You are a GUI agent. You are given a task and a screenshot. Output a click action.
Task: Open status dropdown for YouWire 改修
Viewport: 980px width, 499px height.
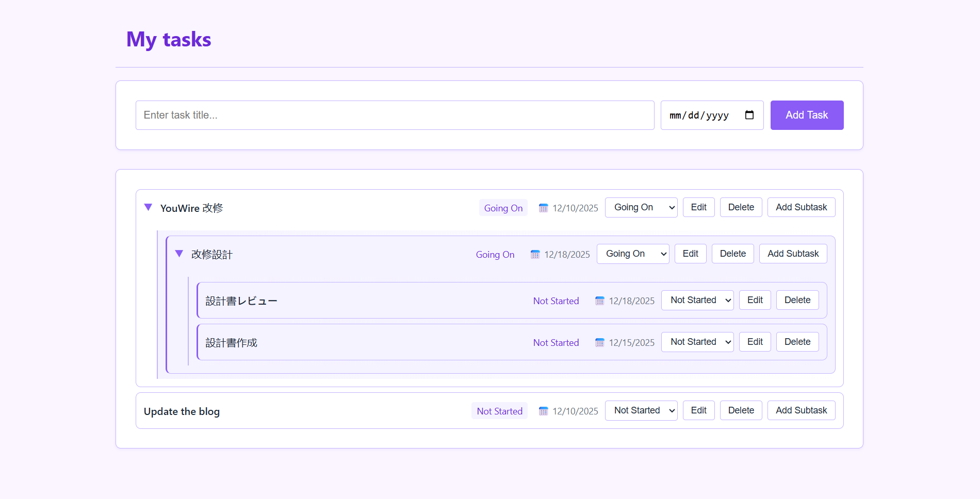click(x=641, y=207)
